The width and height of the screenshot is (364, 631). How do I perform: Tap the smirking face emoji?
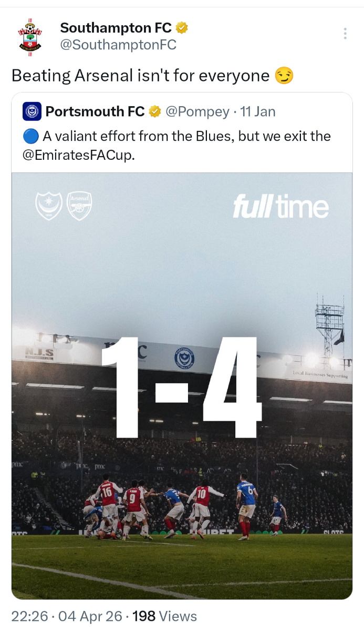click(284, 76)
